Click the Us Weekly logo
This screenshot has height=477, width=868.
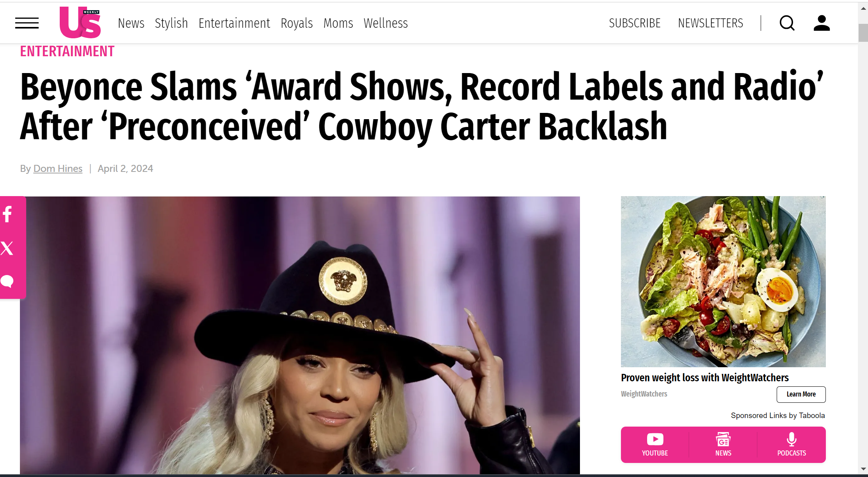pyautogui.click(x=80, y=22)
